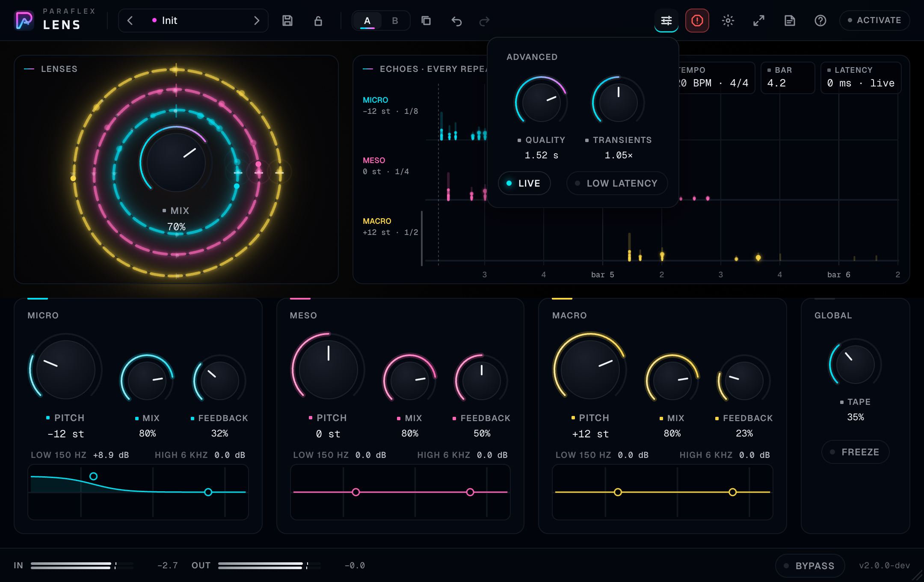Click the Macro FEEDBACK knob
Viewport: 924px width, 582px height.
[x=744, y=380]
